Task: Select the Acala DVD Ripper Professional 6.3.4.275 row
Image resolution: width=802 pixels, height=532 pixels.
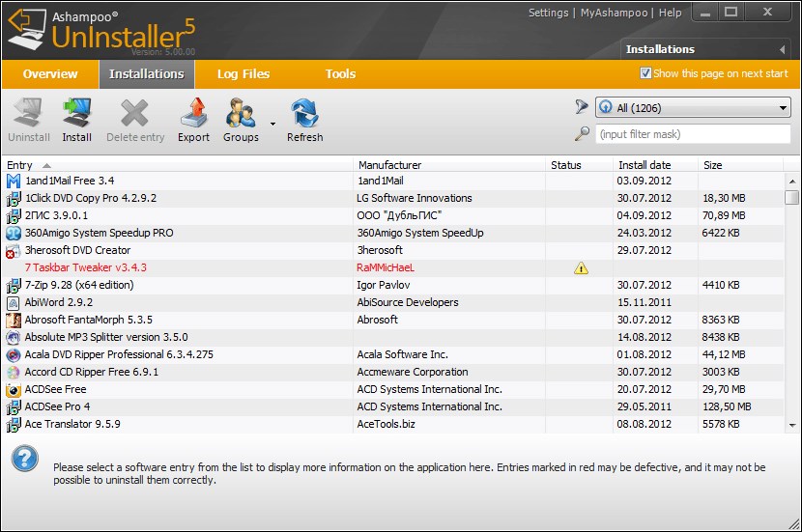Action: click(393, 354)
